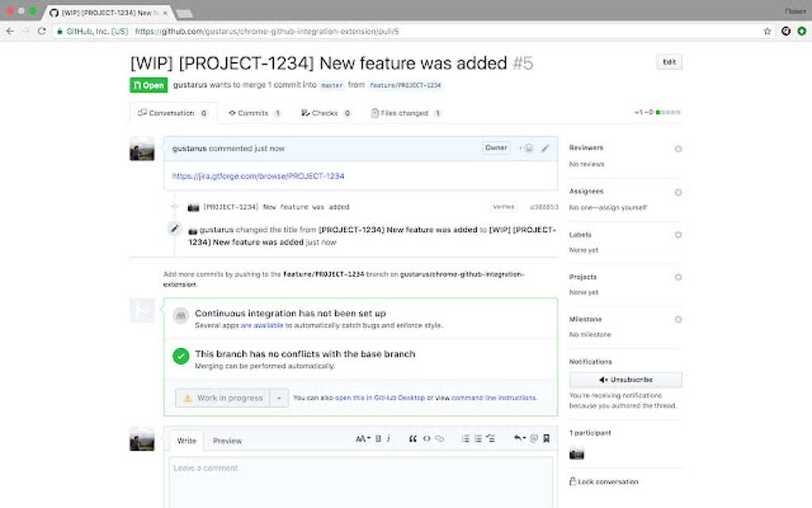This screenshot has width=812, height=508.
Task: Open the Work in progress merge dropdown arrow
Action: (x=279, y=397)
